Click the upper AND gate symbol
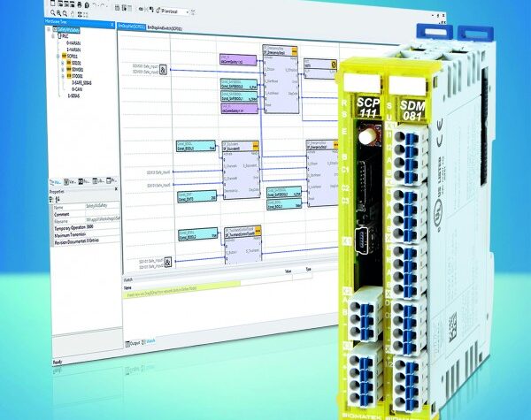 pos(163,71)
